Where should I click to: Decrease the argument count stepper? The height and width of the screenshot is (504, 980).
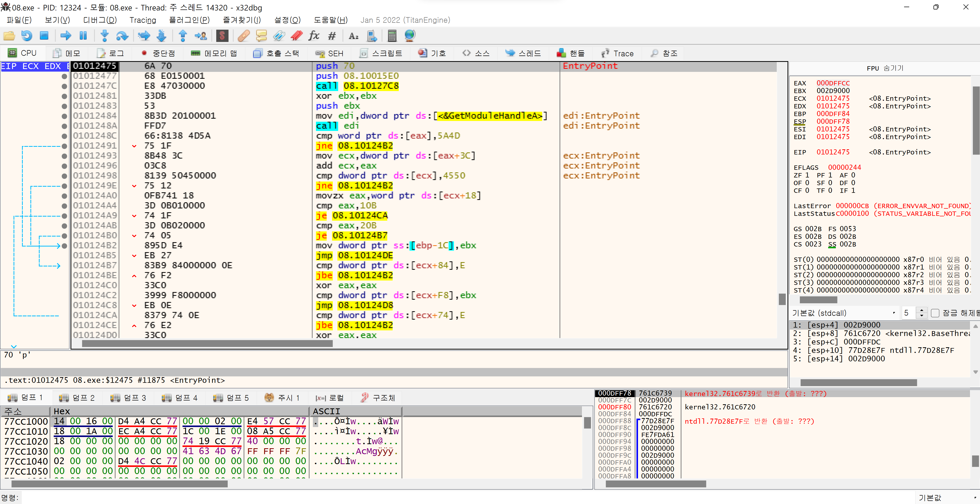click(921, 316)
